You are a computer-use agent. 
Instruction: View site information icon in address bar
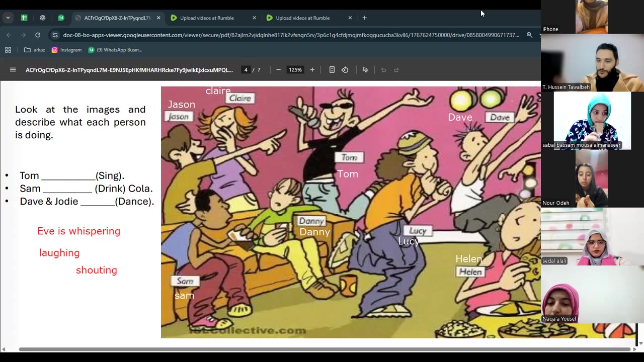[55, 35]
